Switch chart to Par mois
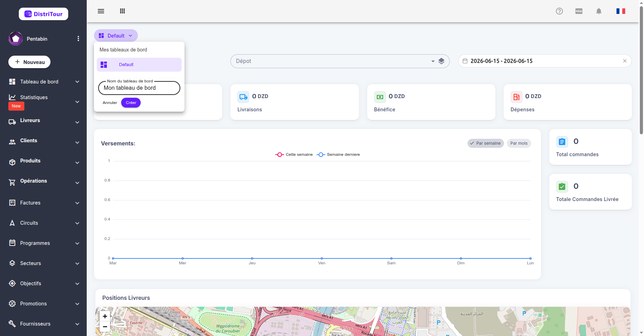This screenshot has height=336, width=644. pos(519,143)
